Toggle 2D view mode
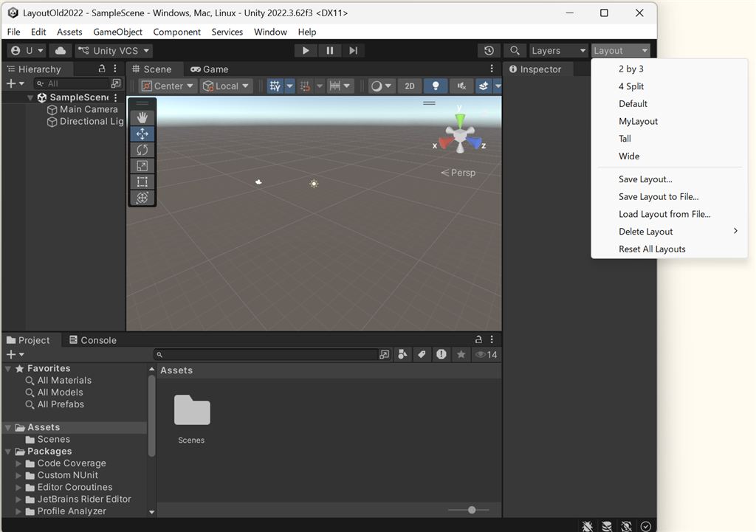Image resolution: width=756 pixels, height=532 pixels. pos(410,86)
